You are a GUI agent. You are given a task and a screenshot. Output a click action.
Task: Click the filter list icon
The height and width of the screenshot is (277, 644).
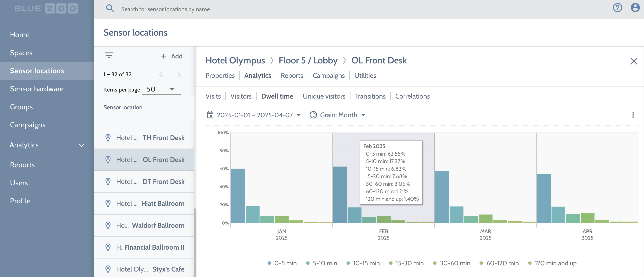click(109, 55)
